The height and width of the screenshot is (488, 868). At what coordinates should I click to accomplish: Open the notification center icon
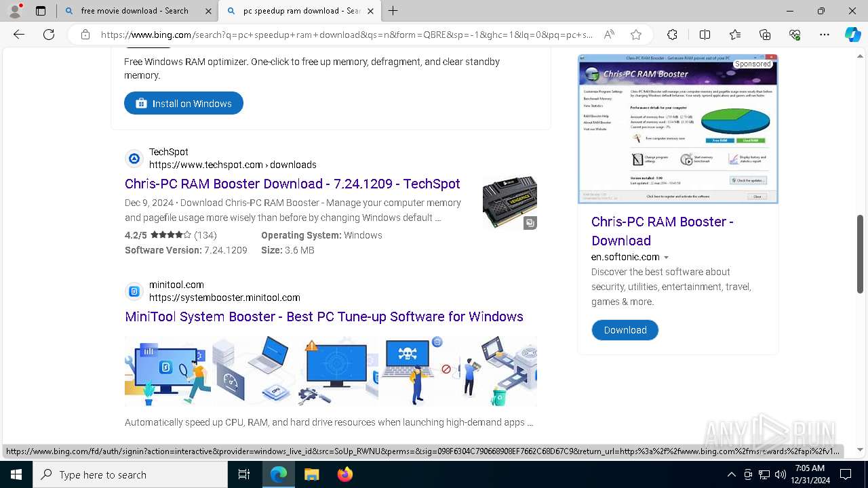(846, 474)
